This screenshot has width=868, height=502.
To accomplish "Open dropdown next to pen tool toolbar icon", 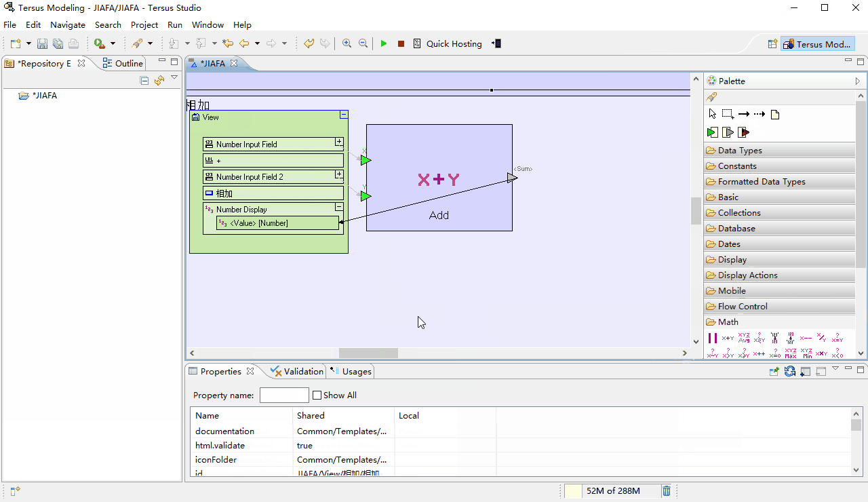I will (x=150, y=43).
